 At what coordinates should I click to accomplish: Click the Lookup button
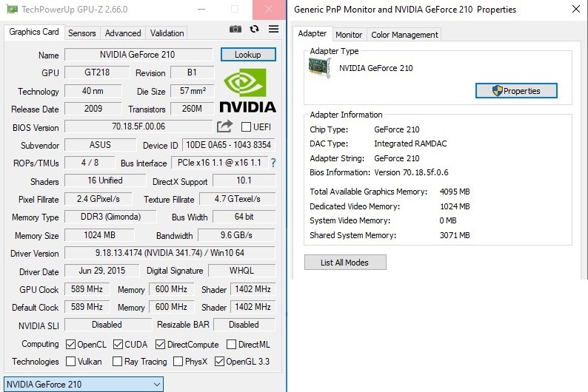[247, 55]
